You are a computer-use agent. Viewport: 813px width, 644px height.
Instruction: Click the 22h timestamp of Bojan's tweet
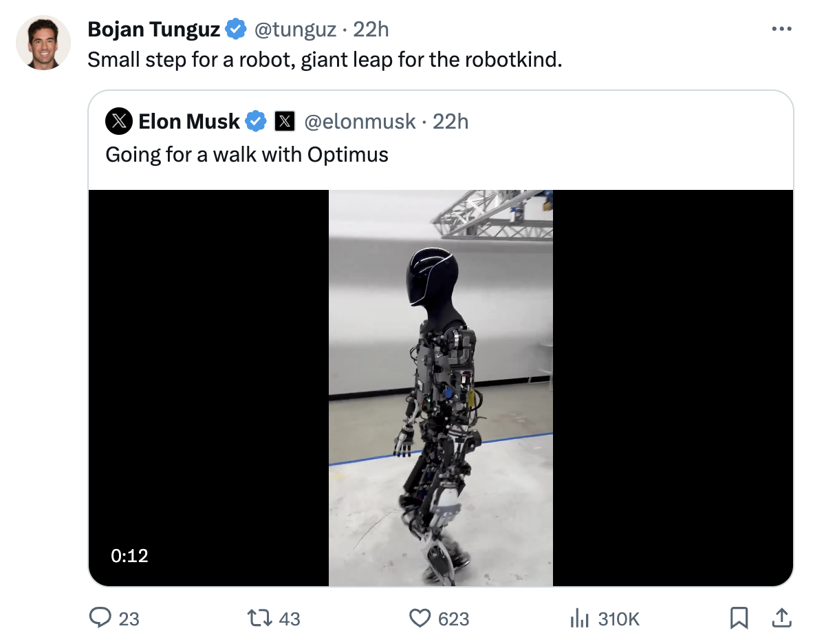pyautogui.click(x=371, y=30)
